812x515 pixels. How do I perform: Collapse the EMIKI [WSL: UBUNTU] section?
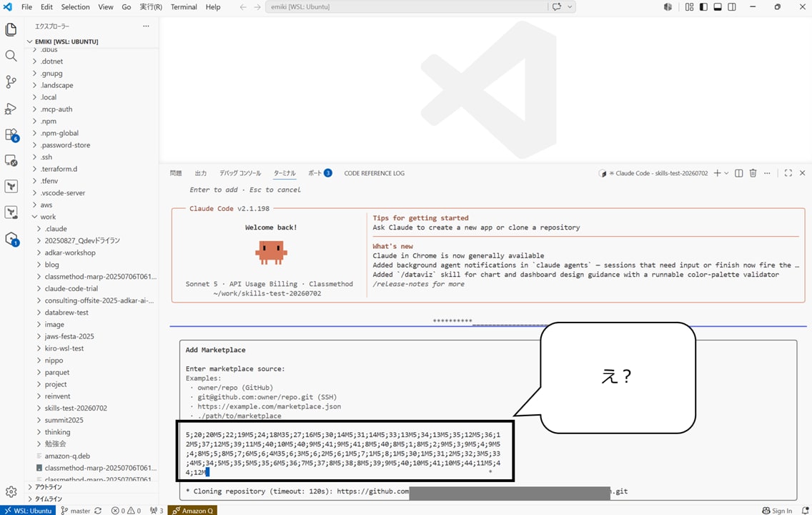click(66, 41)
